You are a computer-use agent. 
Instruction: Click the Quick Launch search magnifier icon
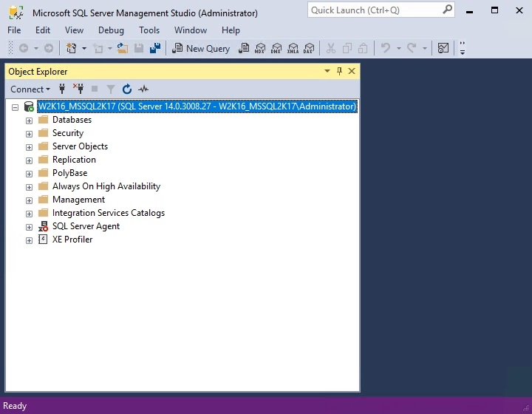[x=448, y=9]
